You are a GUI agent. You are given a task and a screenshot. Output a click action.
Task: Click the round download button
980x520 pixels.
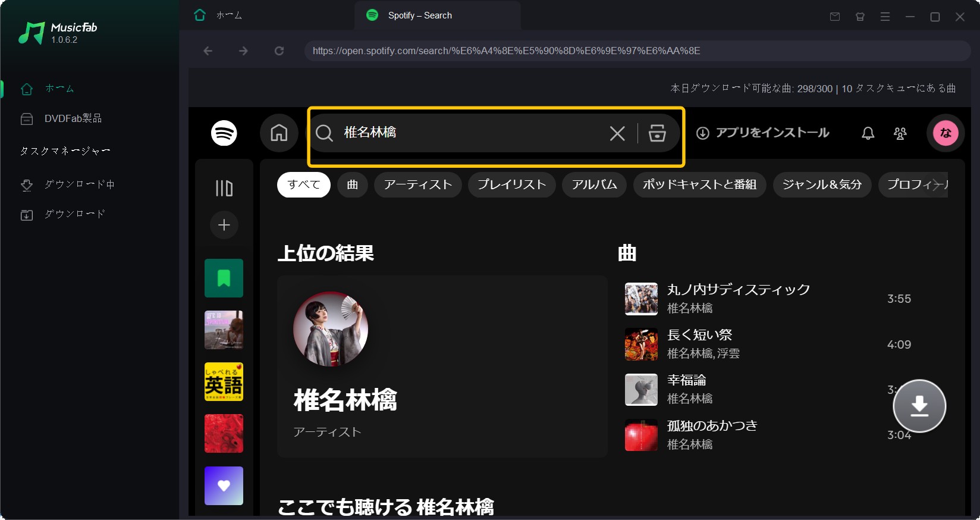pos(919,406)
